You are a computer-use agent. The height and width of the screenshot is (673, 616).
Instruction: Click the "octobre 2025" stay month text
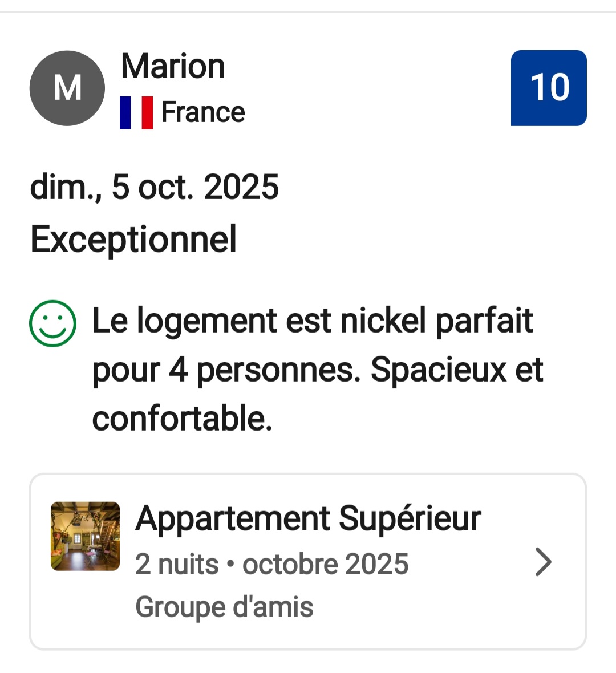pyautogui.click(x=325, y=564)
